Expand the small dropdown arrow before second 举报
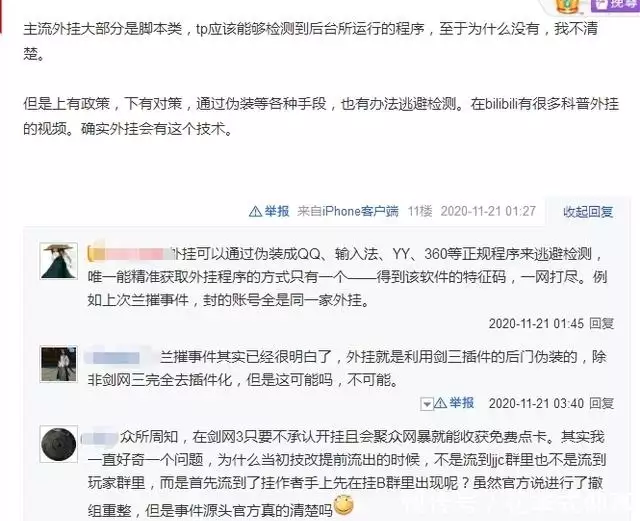This screenshot has height=521, width=640. [427, 404]
